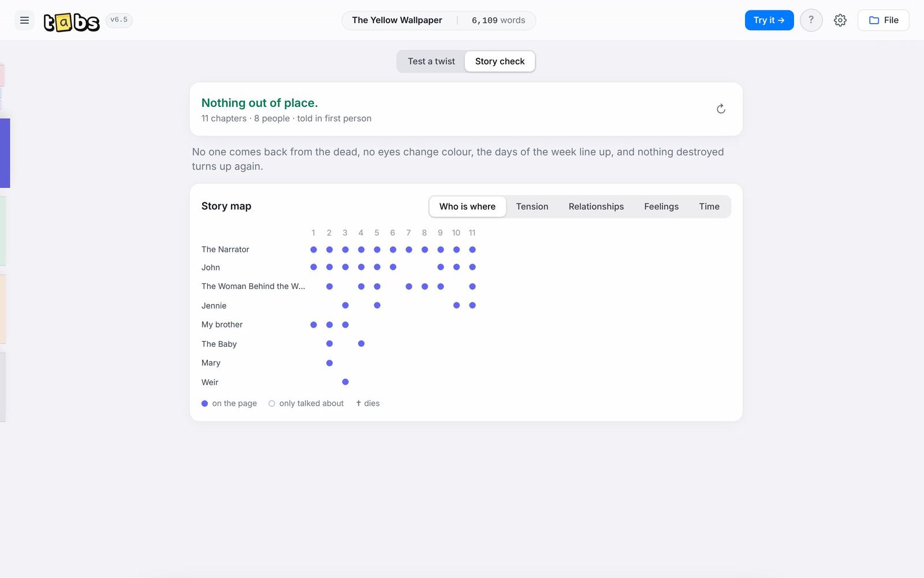Click the Jennie row label
The image size is (924, 578).
click(214, 306)
